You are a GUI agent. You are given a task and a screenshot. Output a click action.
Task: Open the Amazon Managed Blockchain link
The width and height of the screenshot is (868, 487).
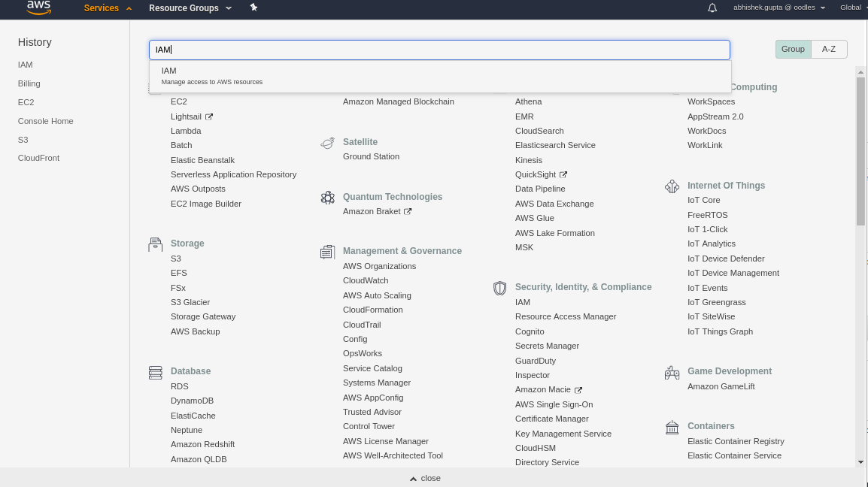click(398, 101)
